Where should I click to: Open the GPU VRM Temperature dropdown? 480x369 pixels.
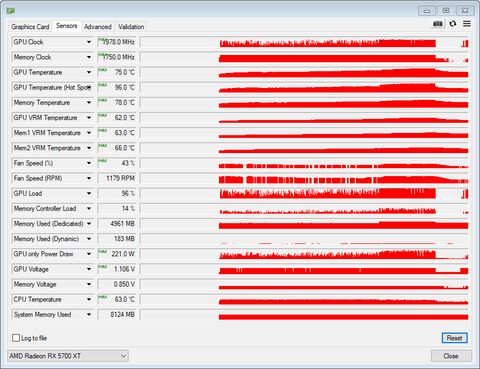coord(89,118)
